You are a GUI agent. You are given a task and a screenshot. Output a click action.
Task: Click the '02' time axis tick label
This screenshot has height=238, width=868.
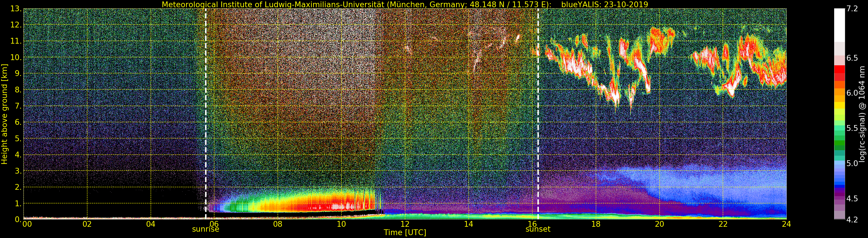[87, 224]
